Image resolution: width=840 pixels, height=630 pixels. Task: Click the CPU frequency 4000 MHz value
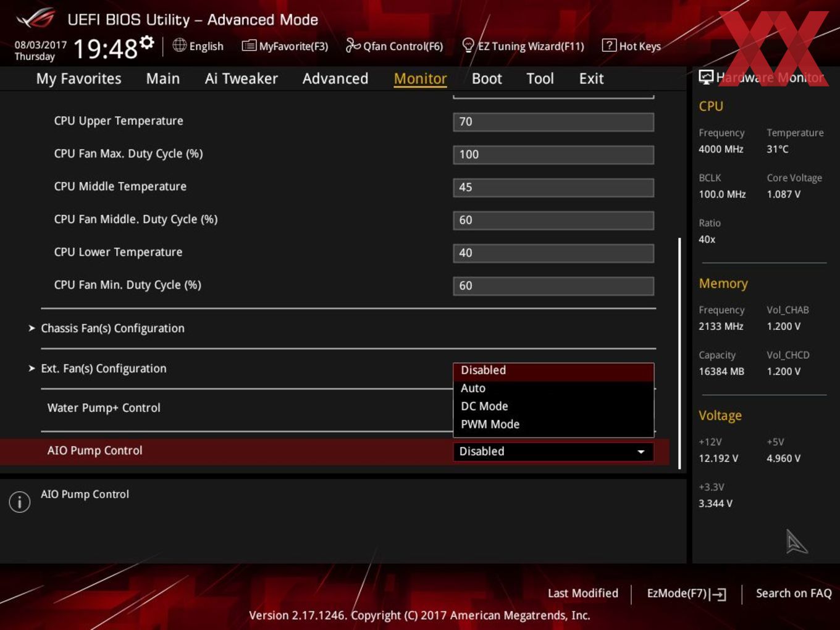tap(721, 149)
